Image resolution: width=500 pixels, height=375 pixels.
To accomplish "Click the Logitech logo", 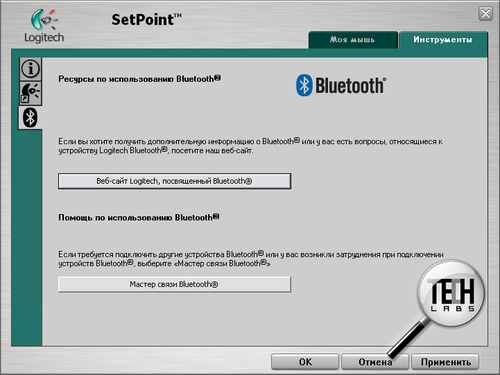I will (44, 26).
